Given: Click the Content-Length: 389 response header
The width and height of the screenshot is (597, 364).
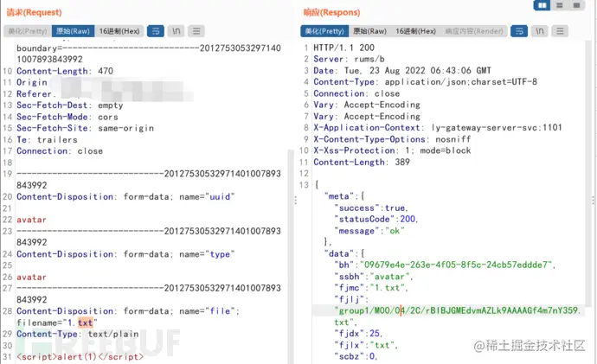Looking at the screenshot, I should pyautogui.click(x=362, y=162).
